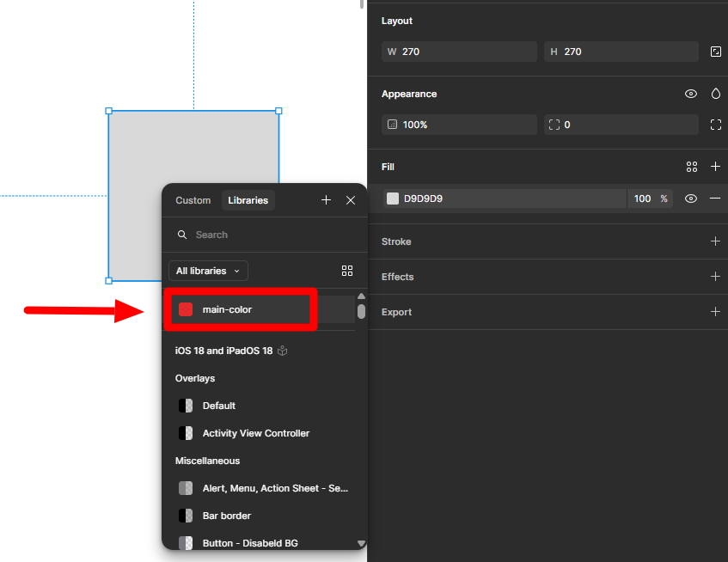Screen dimensions: 728x562
Task: Switch library list to grid view icon
Action: pyautogui.click(x=347, y=271)
